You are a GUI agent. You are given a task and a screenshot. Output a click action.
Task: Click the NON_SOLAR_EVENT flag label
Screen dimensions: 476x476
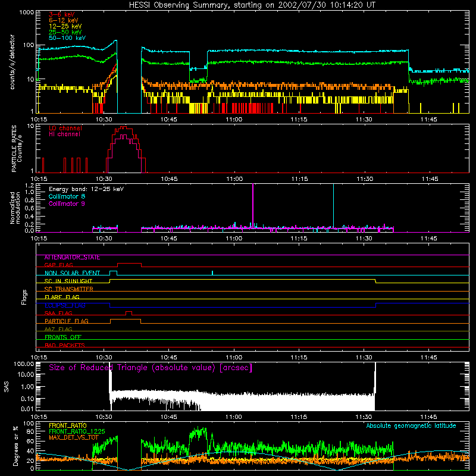pos(72,273)
